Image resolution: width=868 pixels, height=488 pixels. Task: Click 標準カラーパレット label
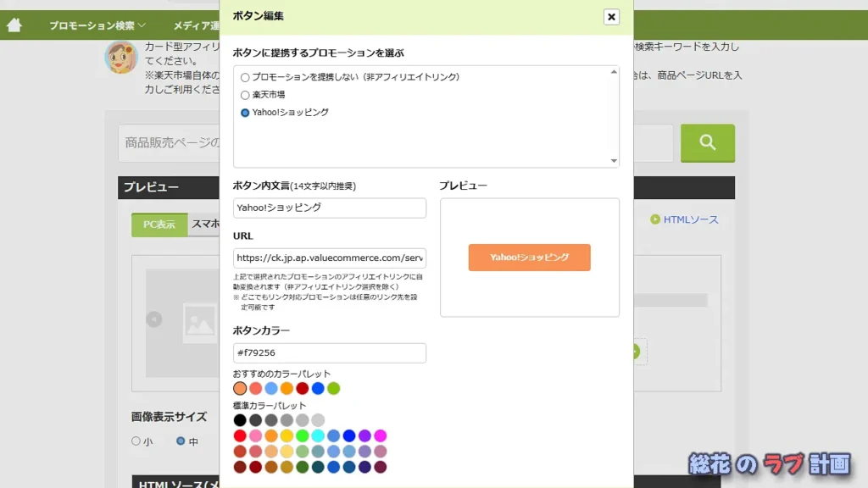(x=270, y=406)
